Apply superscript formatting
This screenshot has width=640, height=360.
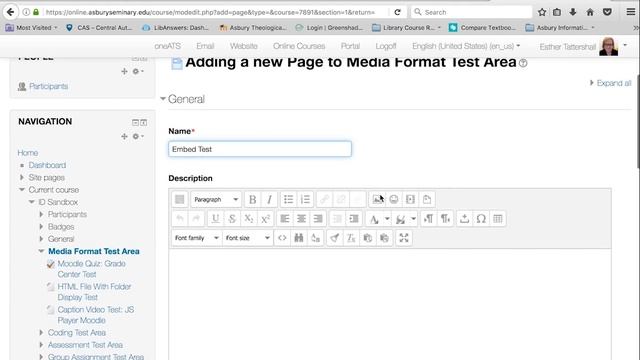coord(265,218)
